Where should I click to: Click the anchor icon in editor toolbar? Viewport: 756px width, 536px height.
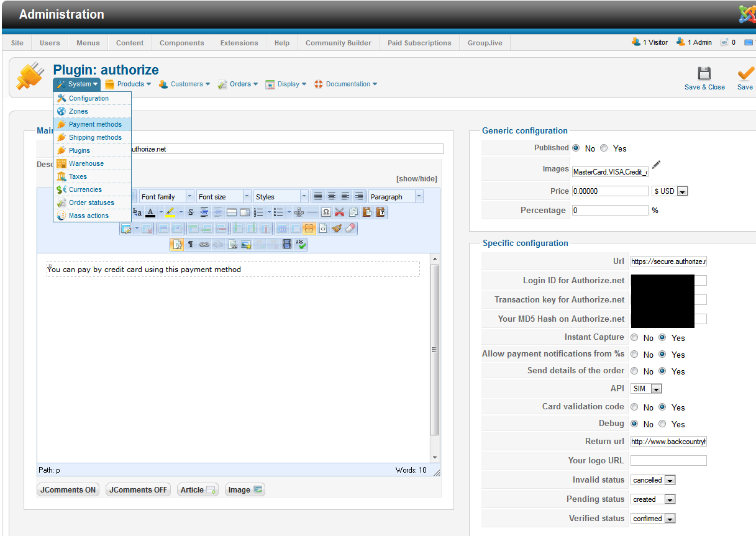299,212
